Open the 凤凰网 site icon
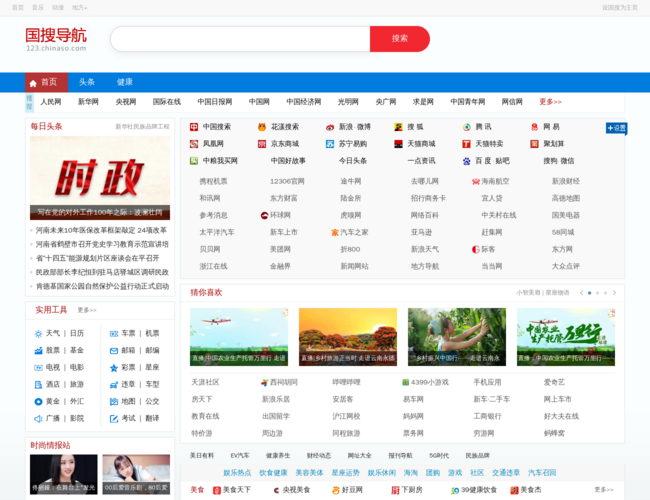650x500 pixels. click(194, 144)
